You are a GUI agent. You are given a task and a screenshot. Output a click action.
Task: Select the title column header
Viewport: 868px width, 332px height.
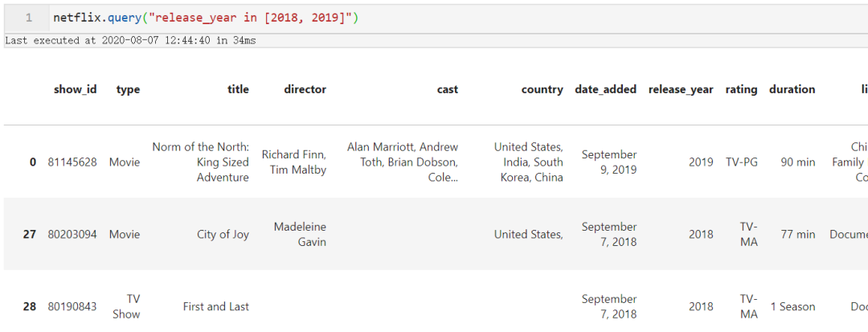click(238, 89)
